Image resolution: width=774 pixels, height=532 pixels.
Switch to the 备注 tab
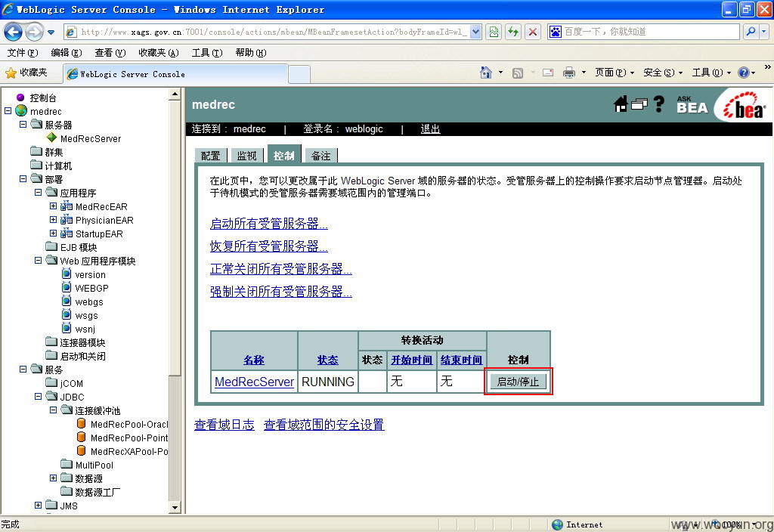320,156
